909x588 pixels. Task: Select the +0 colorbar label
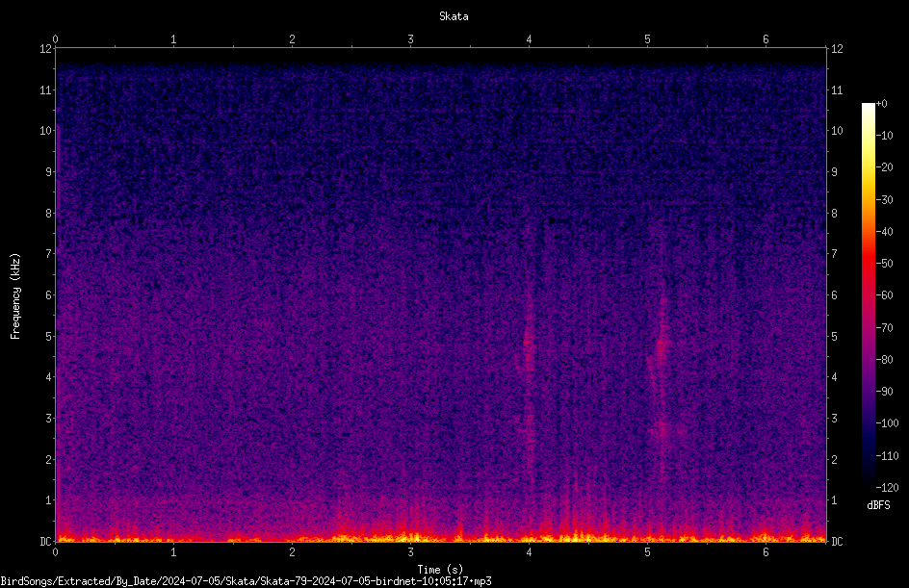click(881, 104)
